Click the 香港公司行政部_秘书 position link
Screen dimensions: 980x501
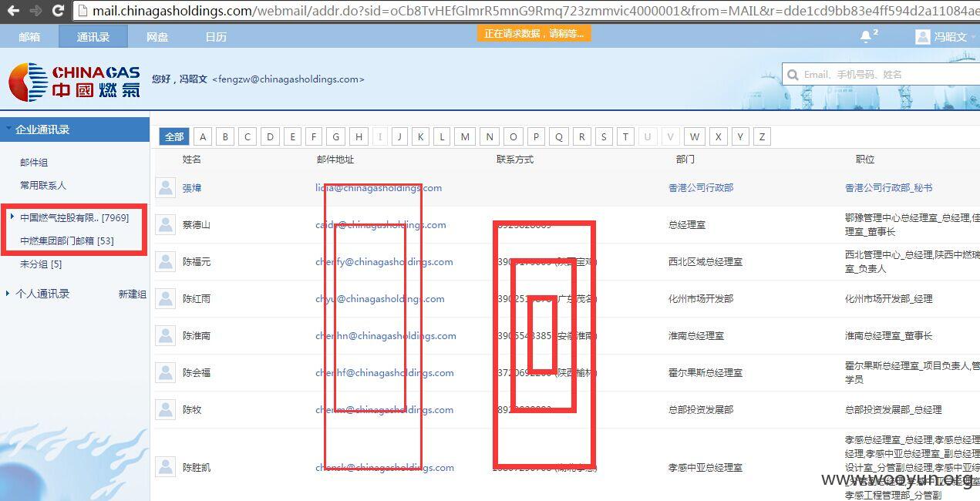tap(888, 188)
